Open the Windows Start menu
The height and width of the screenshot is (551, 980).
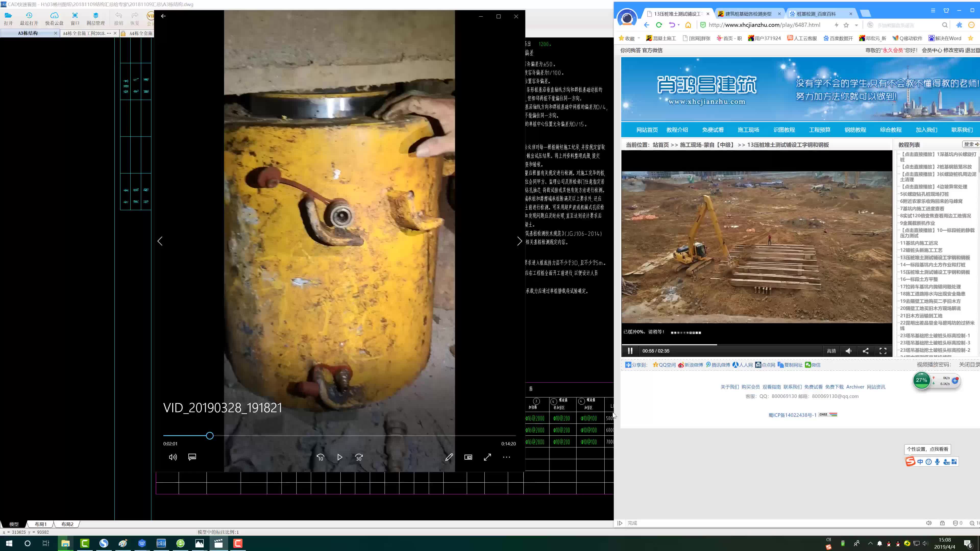point(9,543)
